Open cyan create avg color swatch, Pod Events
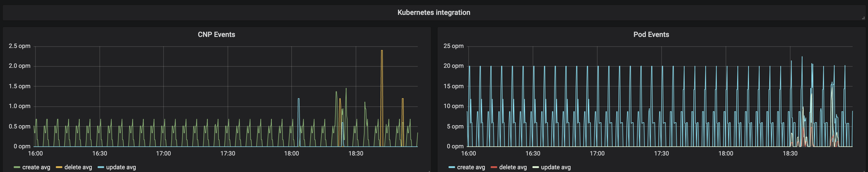Viewport: 868px width, 172px height. point(452,167)
